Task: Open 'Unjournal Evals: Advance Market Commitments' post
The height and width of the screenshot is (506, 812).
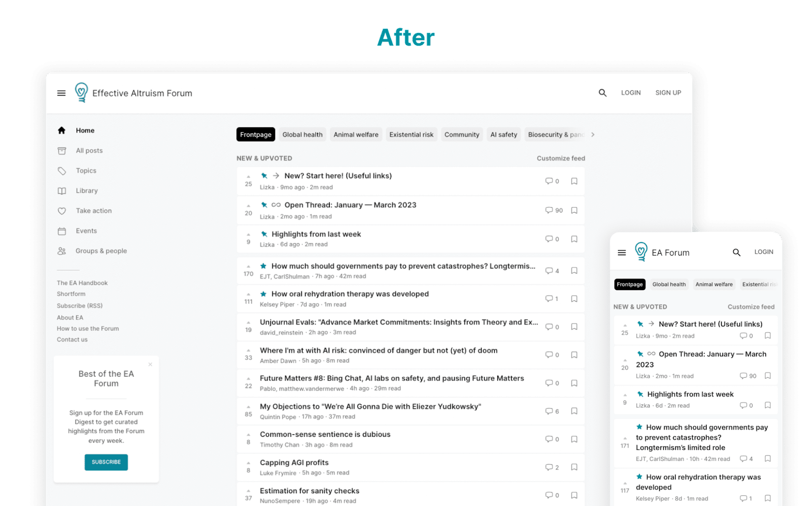Action: [399, 322]
